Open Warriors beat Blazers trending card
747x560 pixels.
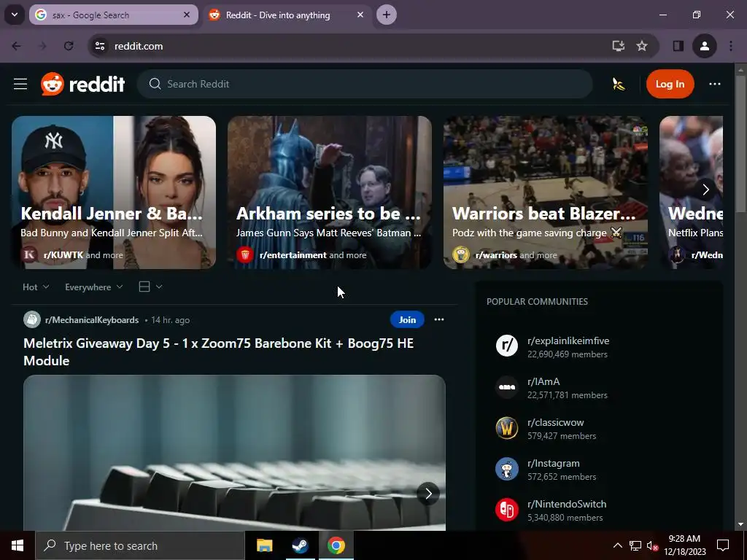point(546,192)
